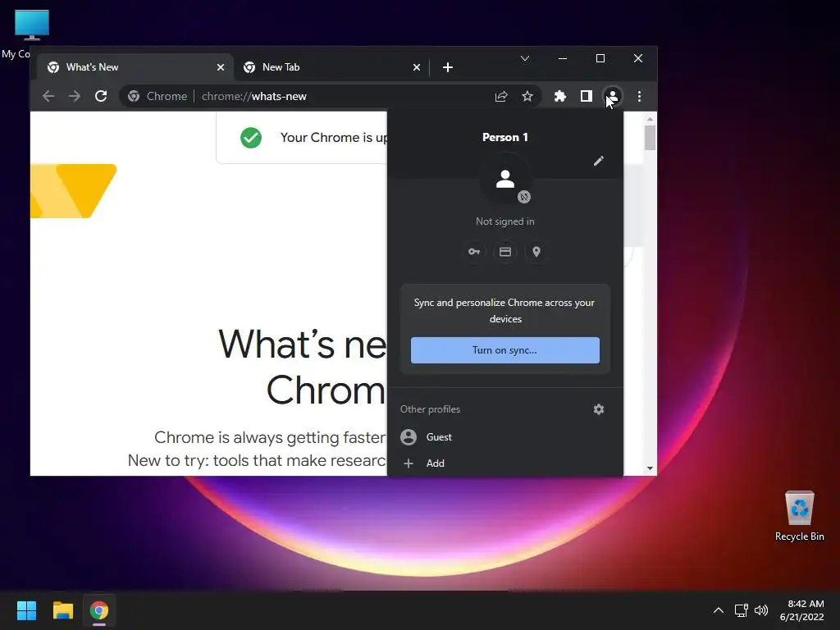This screenshot has height=630, width=840.
Task: Manage profiles using the gear icon
Action: click(x=598, y=409)
